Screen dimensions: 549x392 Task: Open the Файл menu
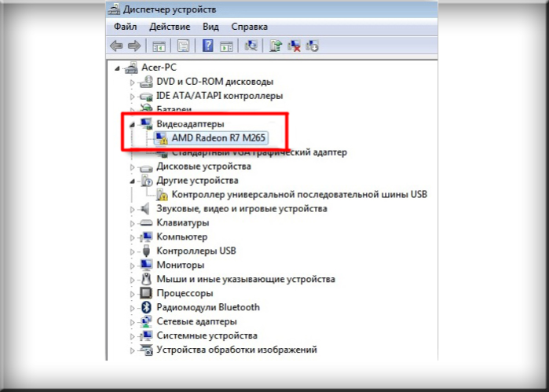(126, 27)
